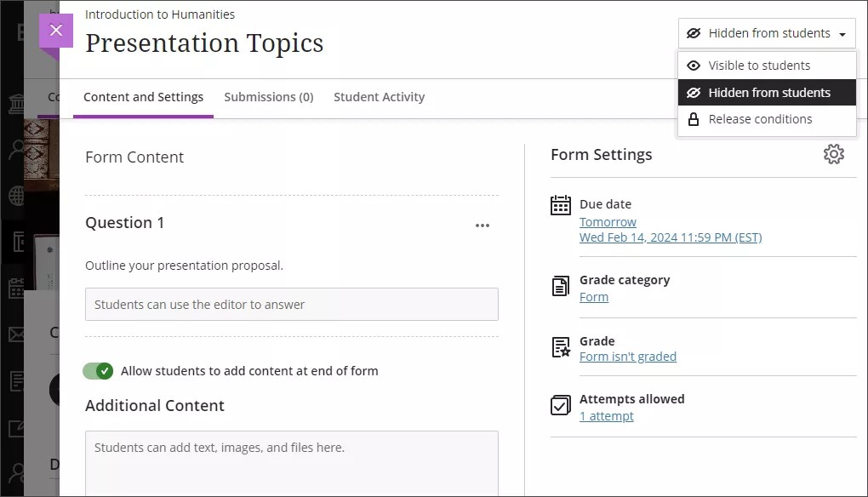Viewport: 868px width, 497px height.
Task: Collapse the Hidden from students dropdown
Action: click(766, 33)
